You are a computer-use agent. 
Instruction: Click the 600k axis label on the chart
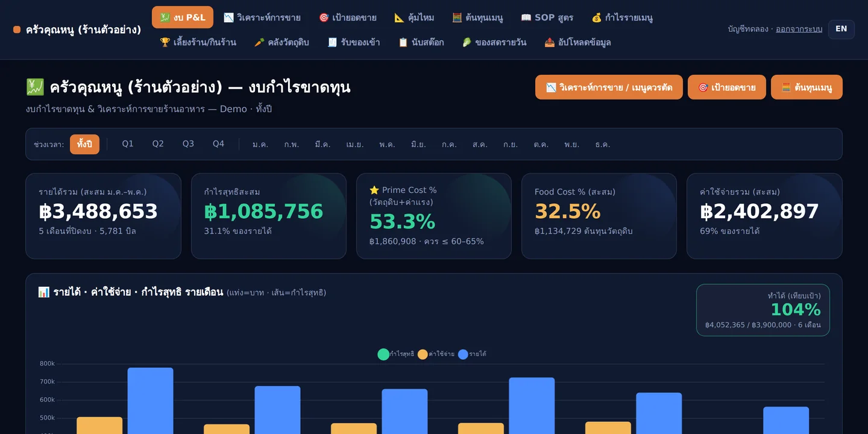48,400
